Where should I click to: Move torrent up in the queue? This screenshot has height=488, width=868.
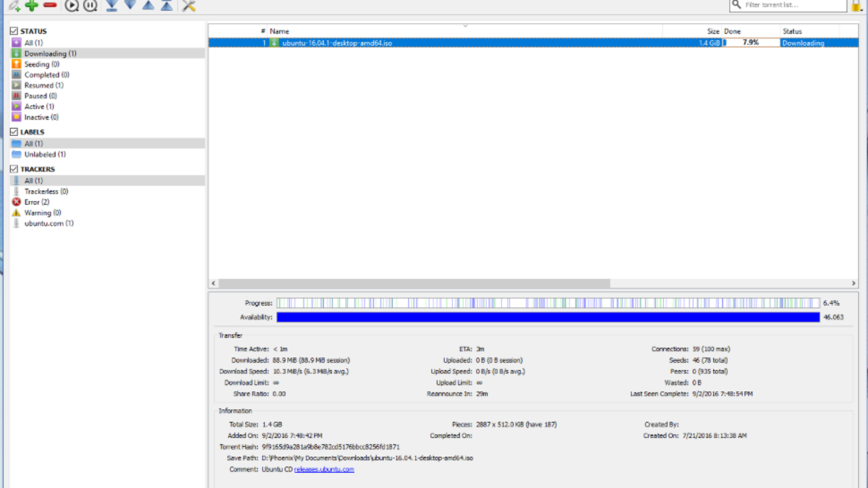[x=148, y=5]
